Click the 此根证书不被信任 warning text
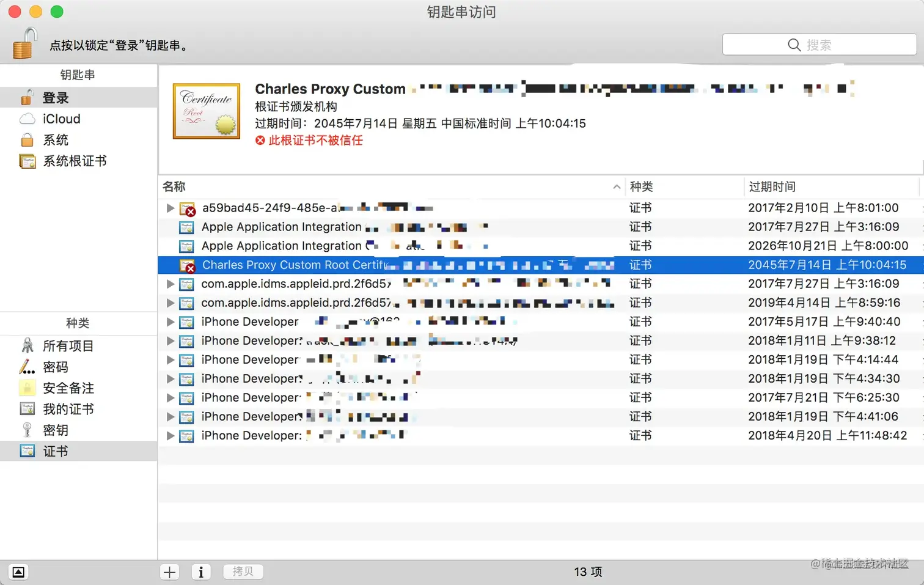Image resolution: width=924 pixels, height=585 pixels. coord(315,141)
